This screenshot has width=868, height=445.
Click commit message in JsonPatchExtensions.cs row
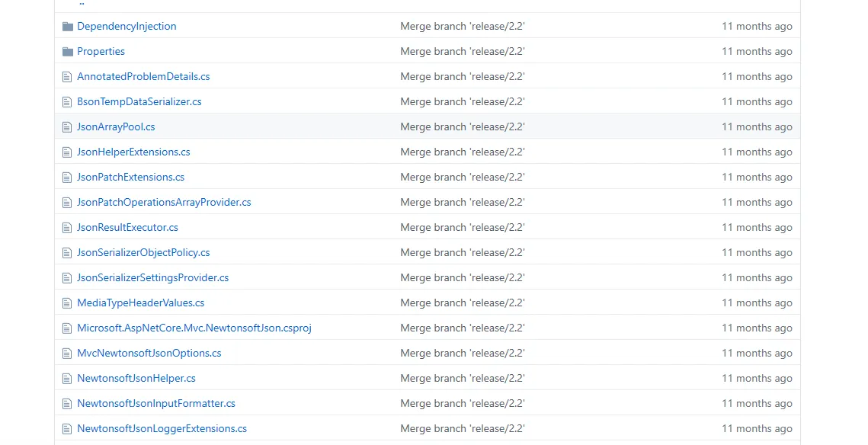[x=463, y=177]
